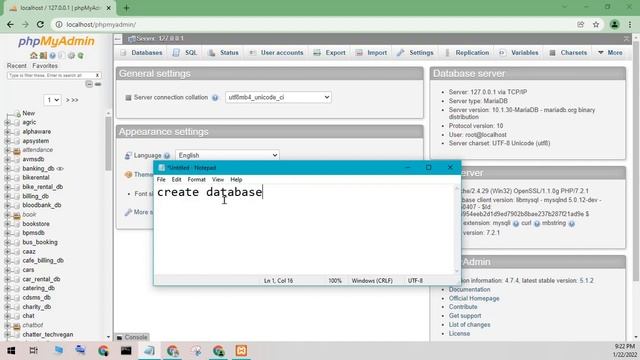Image resolution: width=640 pixels, height=360 pixels.
Task: Open the black terminal icon in the taskbar
Action: pyautogui.click(x=126, y=351)
